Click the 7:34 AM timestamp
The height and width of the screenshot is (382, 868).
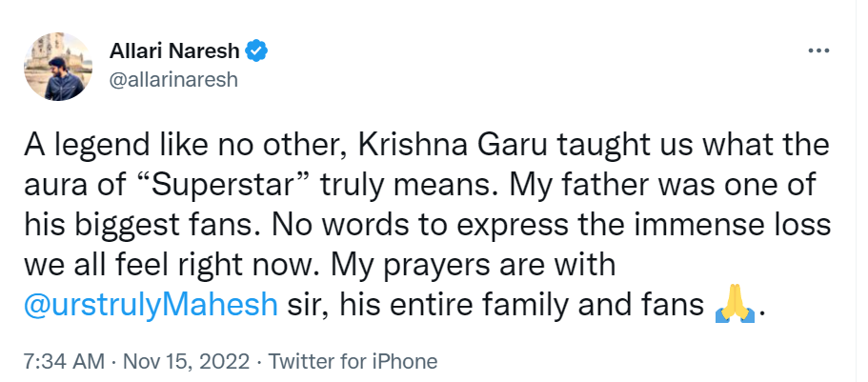coord(59,361)
